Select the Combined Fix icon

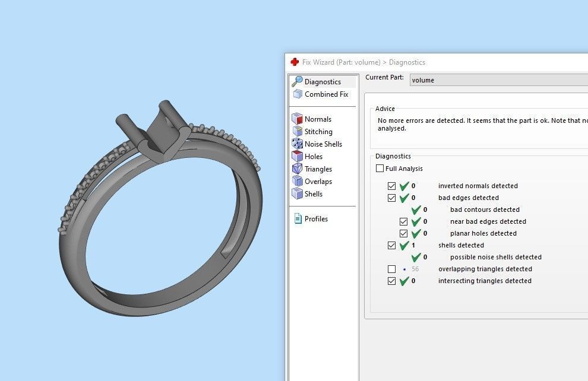pyautogui.click(x=298, y=94)
